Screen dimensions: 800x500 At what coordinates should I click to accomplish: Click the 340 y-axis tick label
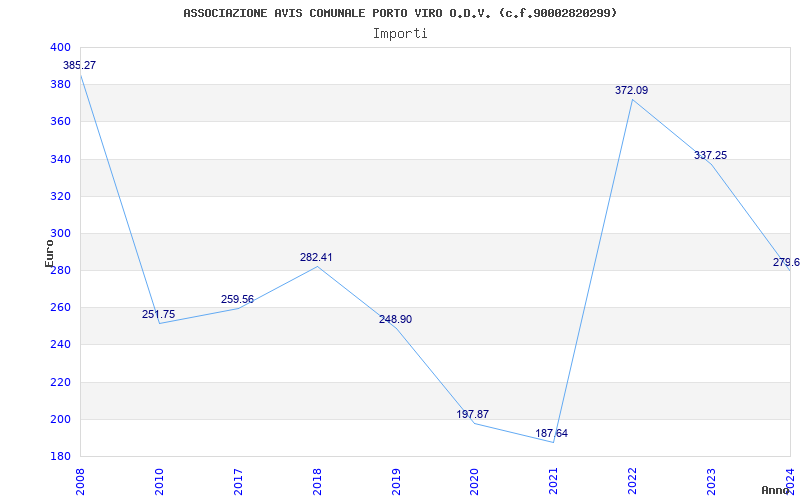pos(60,159)
